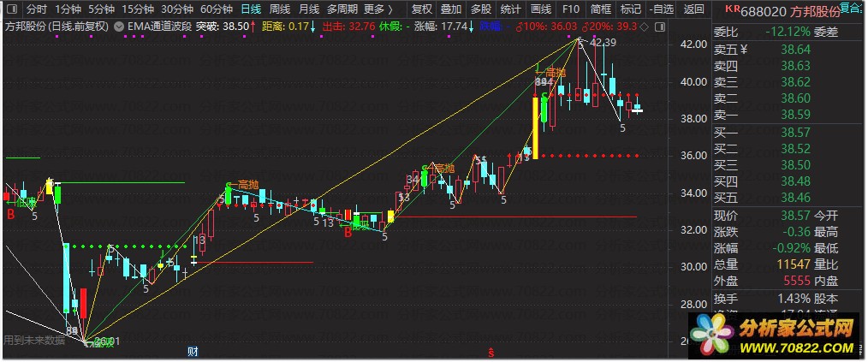
Task: Click the tall yellow candlestick near 36-39
Action: 535,128
